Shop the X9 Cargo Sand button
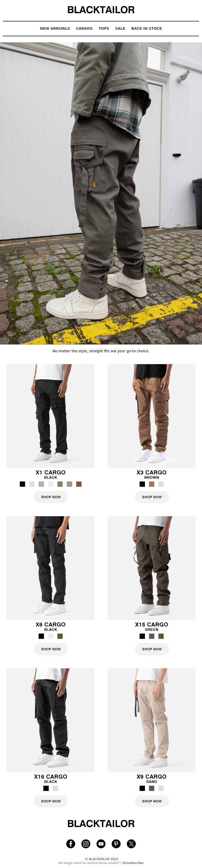This screenshot has height=868, width=202. pos(152,801)
